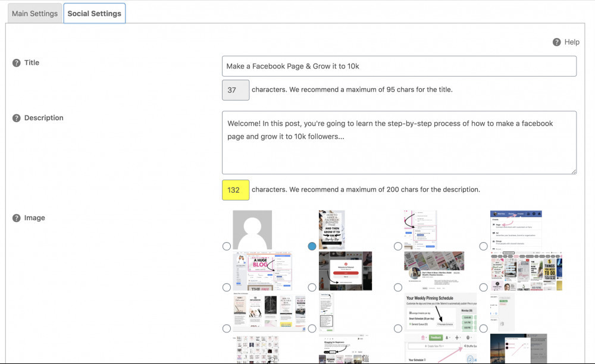Select radio for A HUGE BLOG image

(x=227, y=287)
